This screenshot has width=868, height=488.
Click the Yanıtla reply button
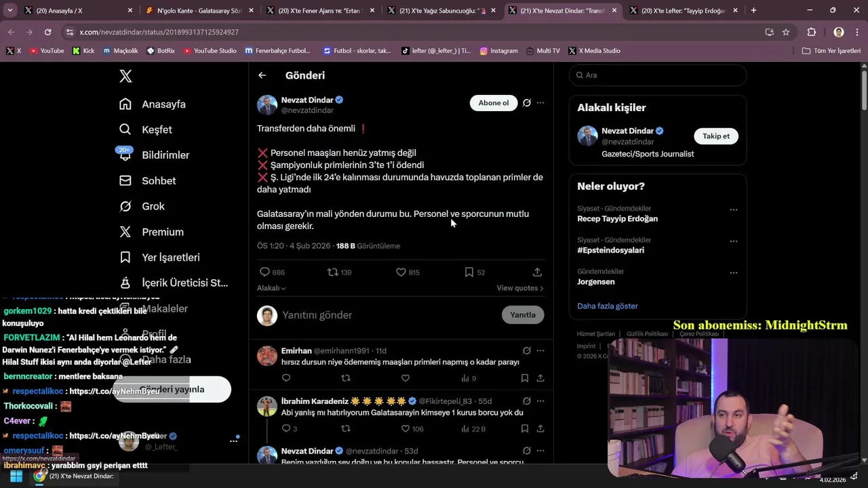523,315
